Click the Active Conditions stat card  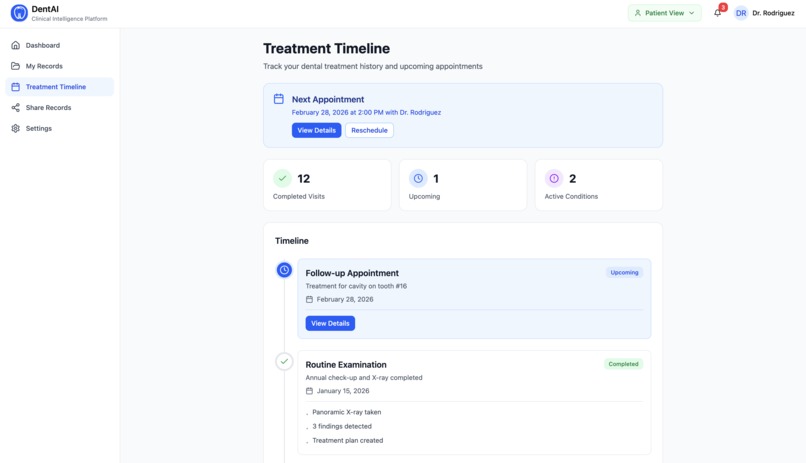coord(598,185)
